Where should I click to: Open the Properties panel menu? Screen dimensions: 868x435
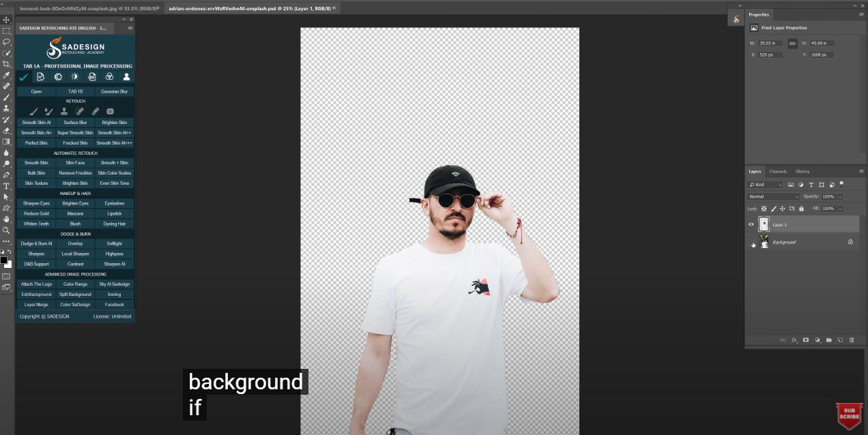pos(860,14)
